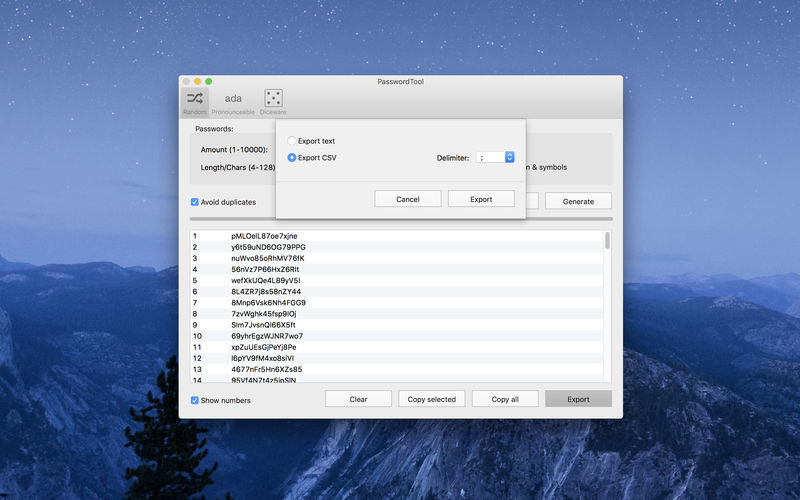Select password row l6pYV9fM4xo8siVI
The height and width of the screenshot is (500, 800).
pyautogui.click(x=397, y=358)
